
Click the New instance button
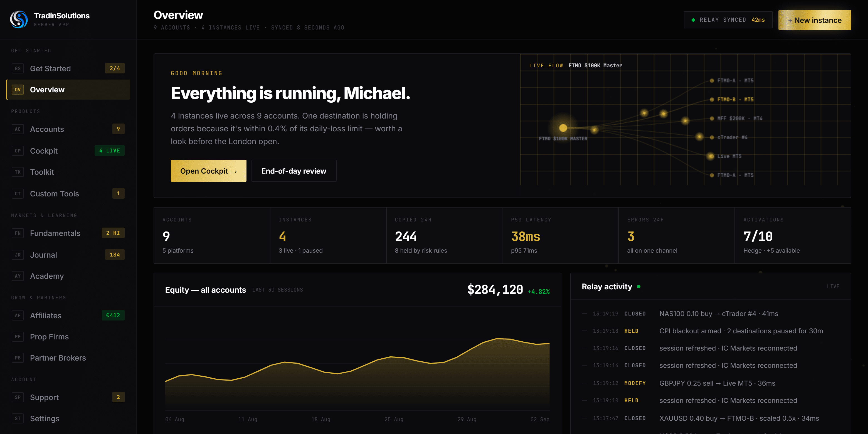(814, 20)
